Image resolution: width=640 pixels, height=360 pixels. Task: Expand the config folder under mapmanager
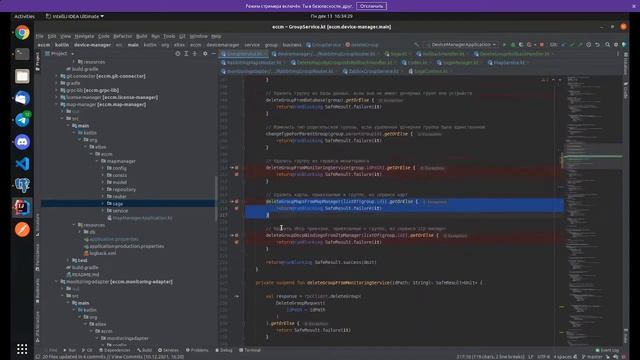click(x=103, y=168)
